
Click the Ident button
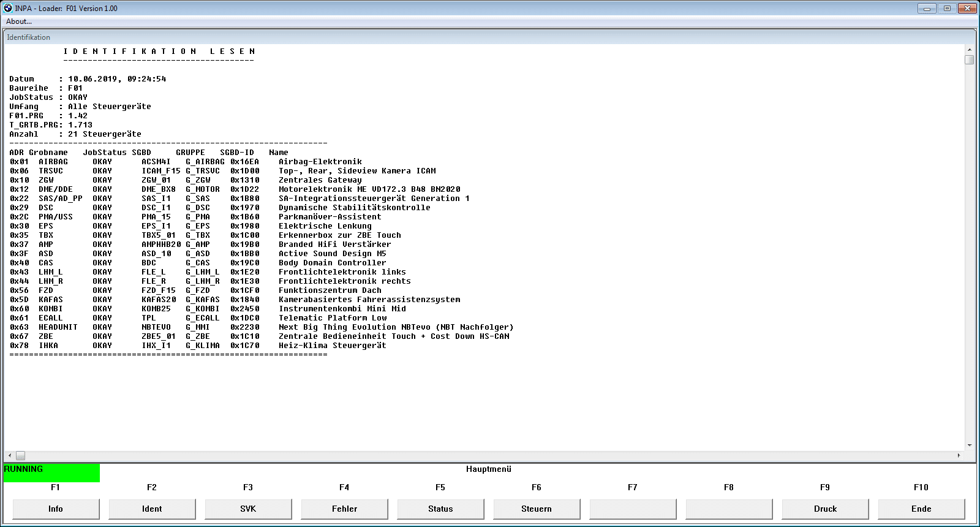pyautogui.click(x=152, y=509)
